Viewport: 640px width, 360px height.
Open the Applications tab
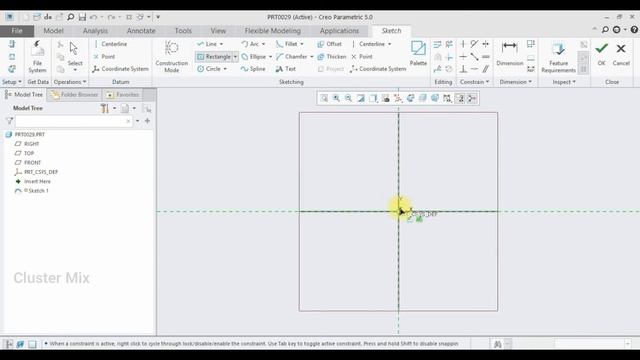(x=339, y=31)
